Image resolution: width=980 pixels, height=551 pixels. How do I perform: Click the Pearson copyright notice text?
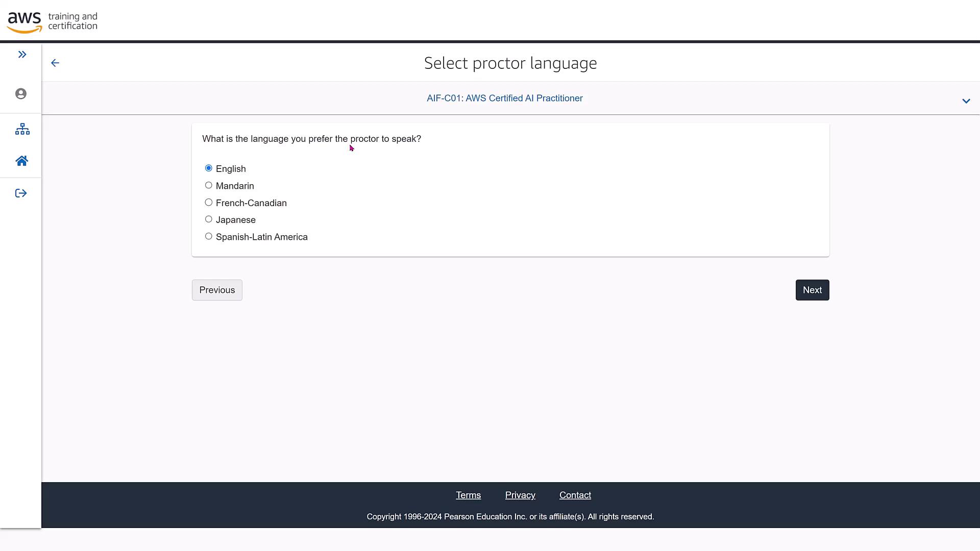click(x=510, y=517)
